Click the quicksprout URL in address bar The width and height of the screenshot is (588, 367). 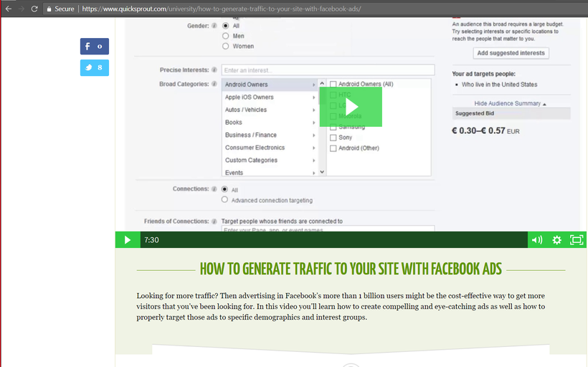coord(222,9)
